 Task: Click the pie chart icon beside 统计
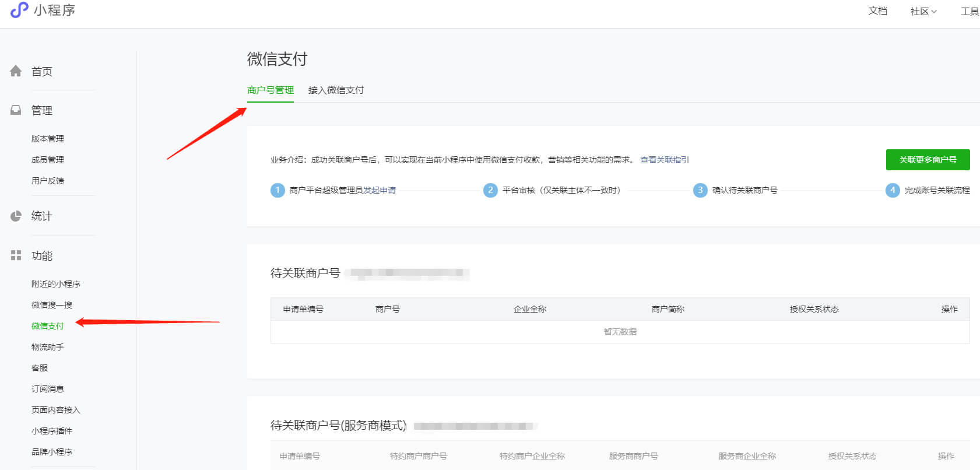(16, 216)
